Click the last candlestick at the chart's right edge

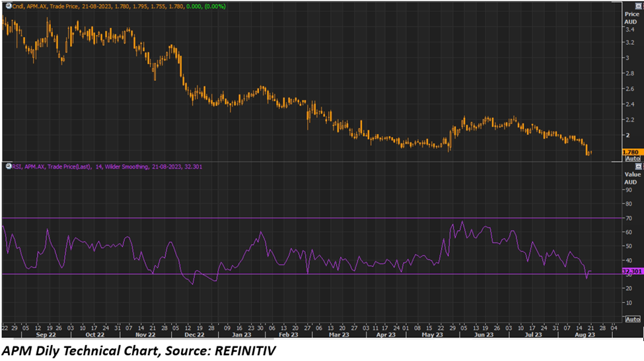pyautogui.click(x=590, y=152)
